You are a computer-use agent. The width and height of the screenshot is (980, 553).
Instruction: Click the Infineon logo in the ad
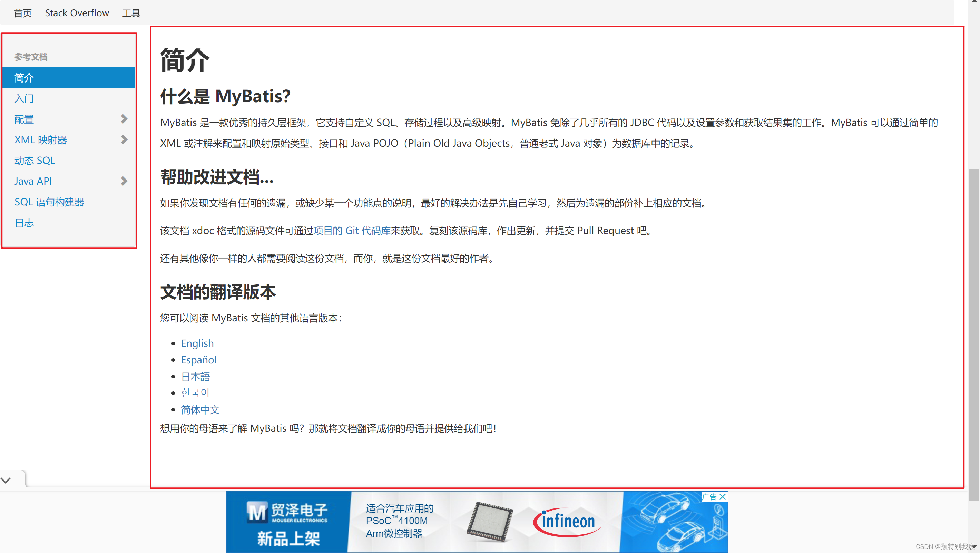tap(567, 521)
